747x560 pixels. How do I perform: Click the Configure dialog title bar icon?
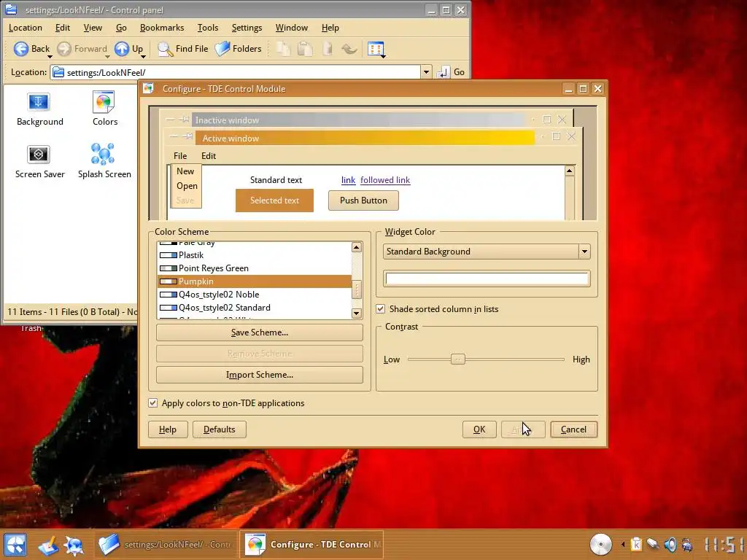click(x=149, y=88)
